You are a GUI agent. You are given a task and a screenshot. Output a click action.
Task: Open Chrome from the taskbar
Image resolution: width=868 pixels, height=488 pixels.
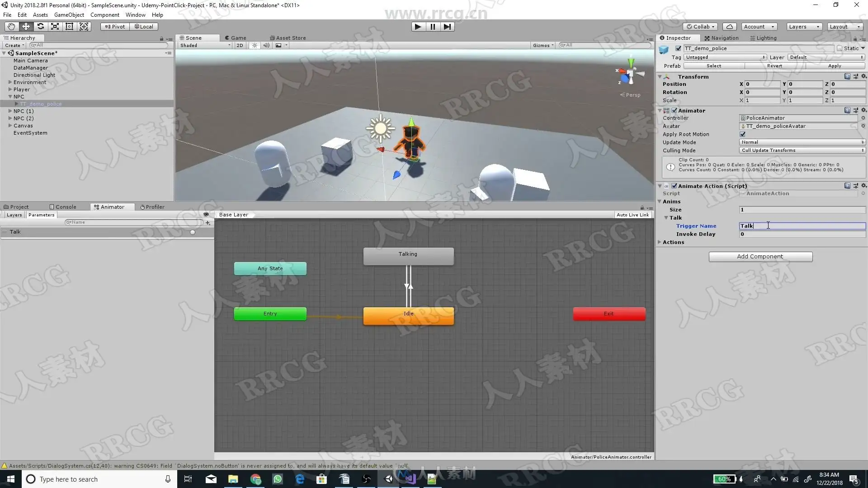(255, 479)
